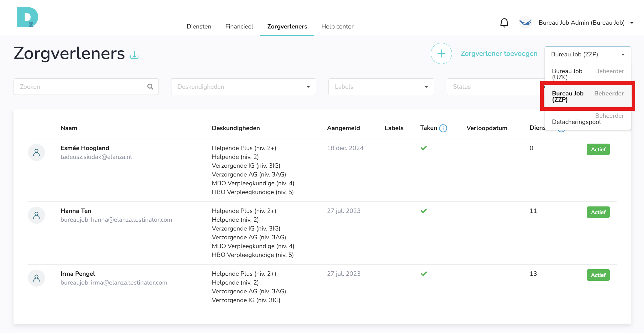Screen dimensions: 644x333
Task: Click the plus circle add icon
Action: pos(441,53)
